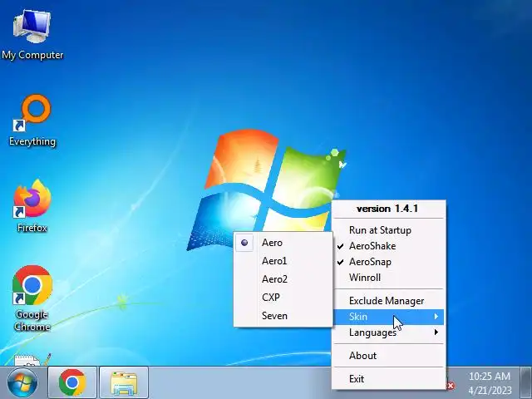Viewport: 532px width, 399px height.
Task: Open the My Computer desktop icon
Action: point(32,35)
